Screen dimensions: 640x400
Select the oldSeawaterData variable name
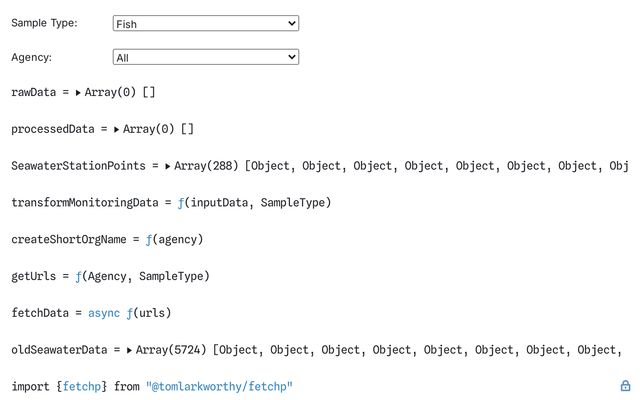click(59, 350)
